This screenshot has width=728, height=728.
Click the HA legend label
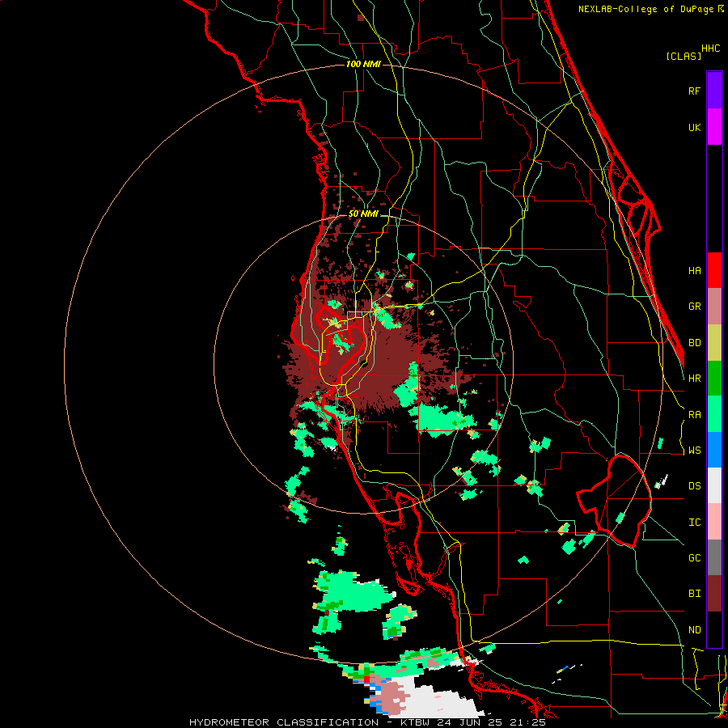click(694, 271)
